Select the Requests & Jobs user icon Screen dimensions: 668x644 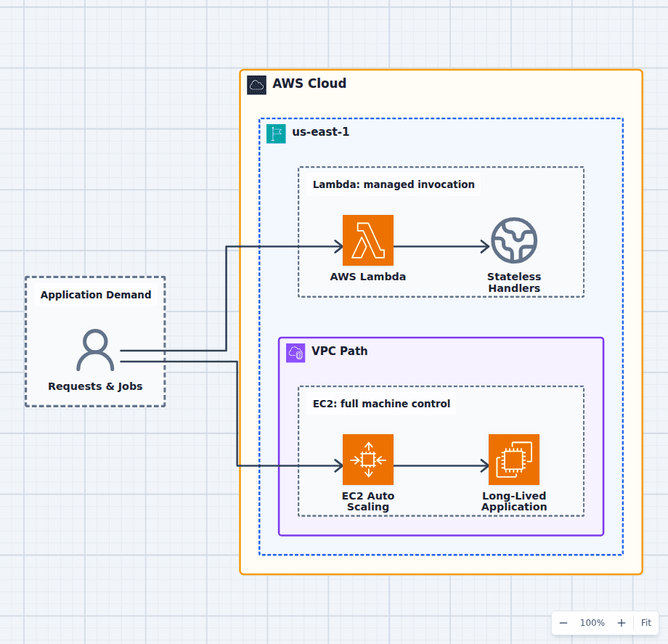click(x=95, y=350)
